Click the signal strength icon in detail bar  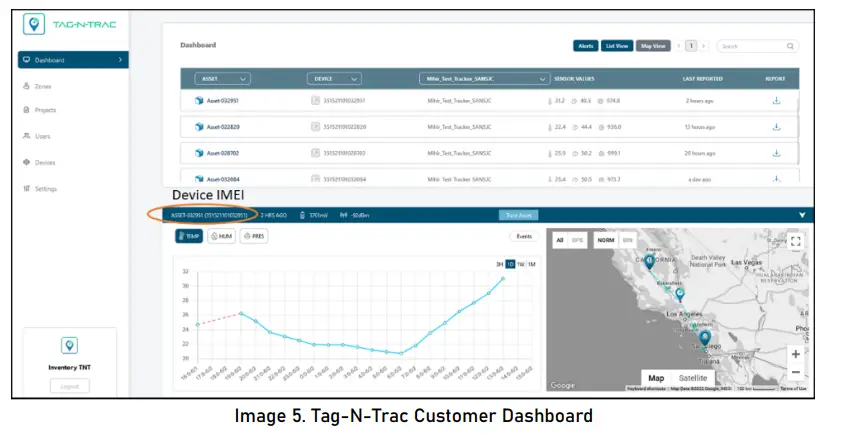coord(343,215)
